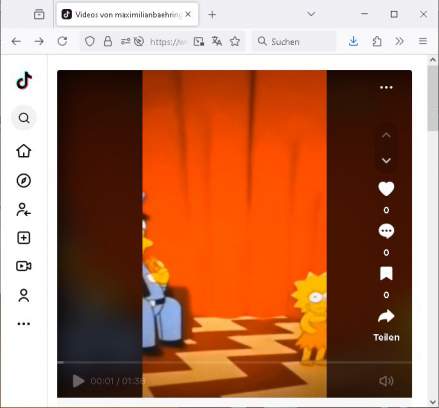This screenshot has width=439, height=408.
Task: Click the TikTok logo in sidebar
Action: [24, 80]
